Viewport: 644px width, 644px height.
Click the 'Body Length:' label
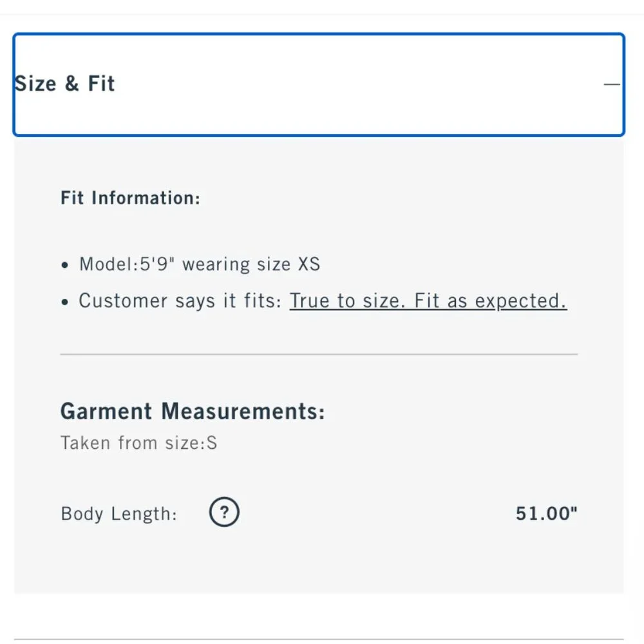coord(118,514)
